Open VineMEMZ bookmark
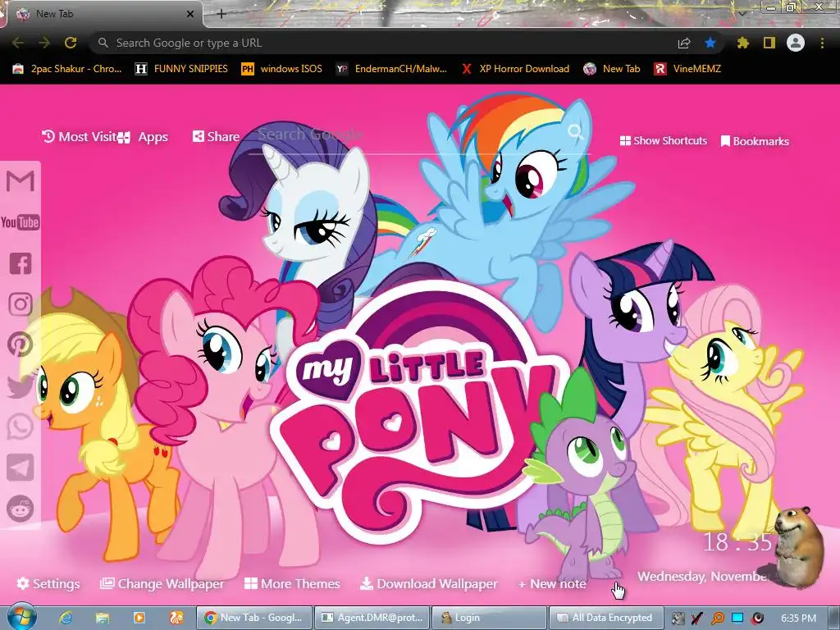This screenshot has height=630, width=840. 687,69
